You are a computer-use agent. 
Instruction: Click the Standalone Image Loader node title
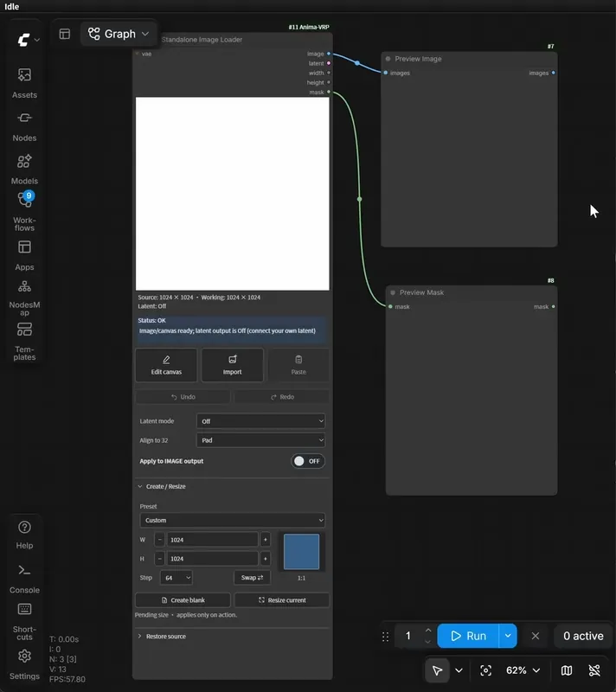pyautogui.click(x=202, y=40)
